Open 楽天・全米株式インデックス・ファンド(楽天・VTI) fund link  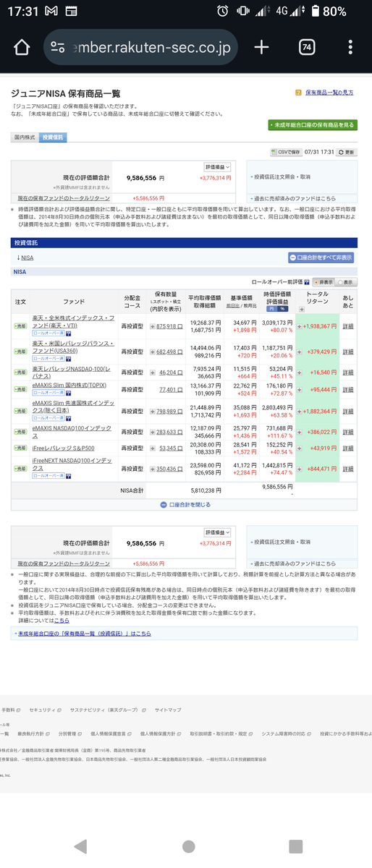(x=73, y=322)
